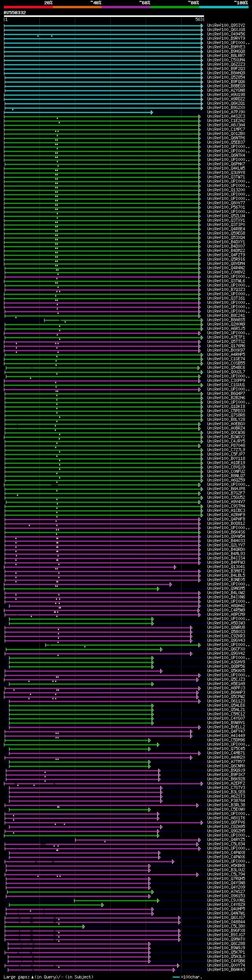This screenshot has height=980, width=252.
Task: Open hit UniRef100_Q5ALE6
Action: [x=226, y=705]
